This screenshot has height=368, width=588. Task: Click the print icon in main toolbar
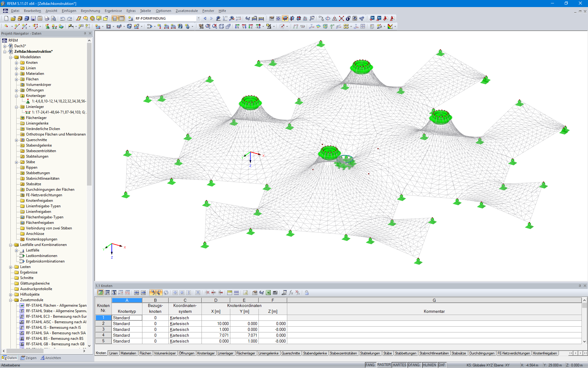[47, 18]
